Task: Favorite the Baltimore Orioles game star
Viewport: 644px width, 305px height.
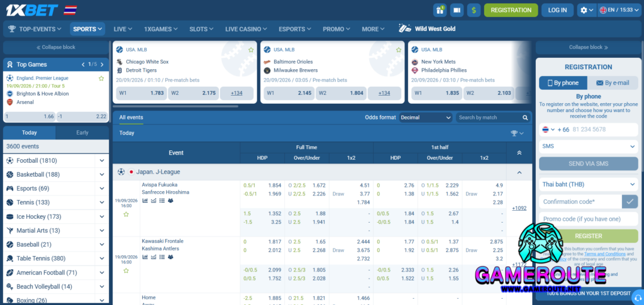Action: point(398,50)
